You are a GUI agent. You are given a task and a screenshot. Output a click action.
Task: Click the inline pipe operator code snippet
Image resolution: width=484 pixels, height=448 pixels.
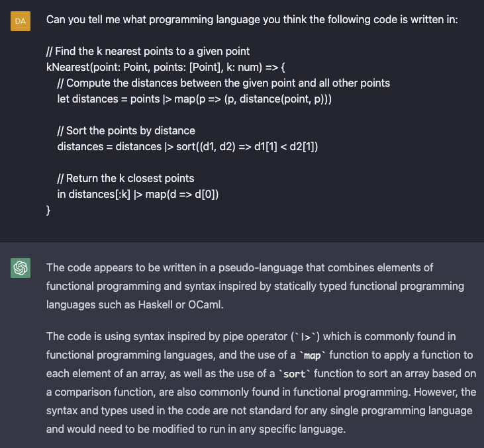pos(309,337)
